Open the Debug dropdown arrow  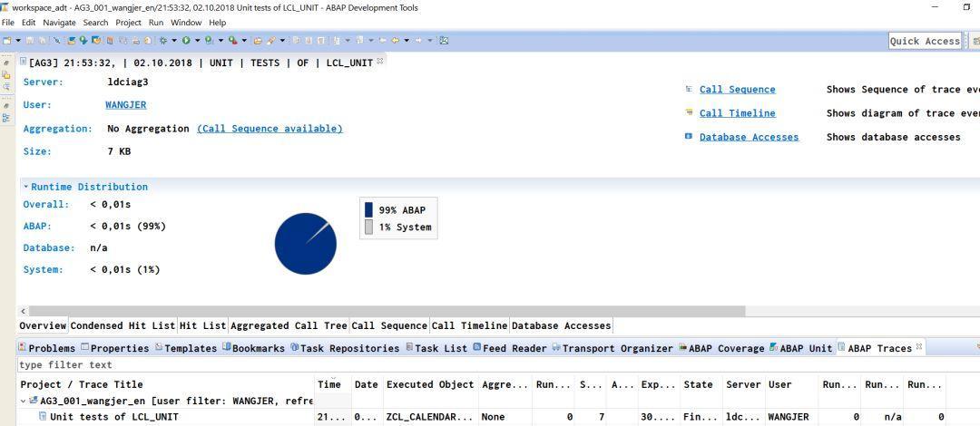(x=173, y=41)
